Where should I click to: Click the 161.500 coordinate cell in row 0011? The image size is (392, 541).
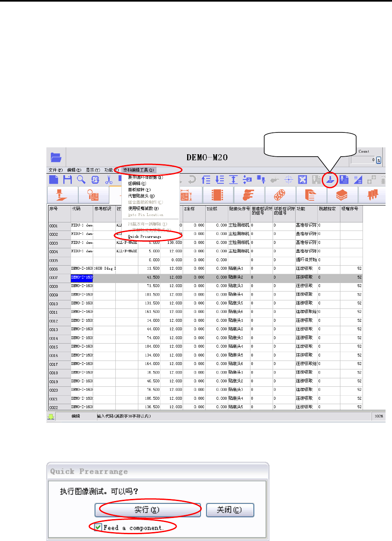(149, 312)
